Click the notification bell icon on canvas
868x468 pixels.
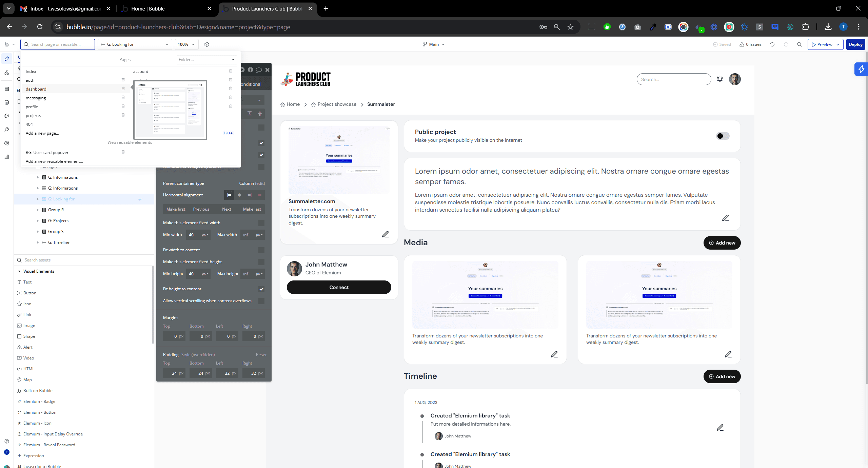coord(719,79)
